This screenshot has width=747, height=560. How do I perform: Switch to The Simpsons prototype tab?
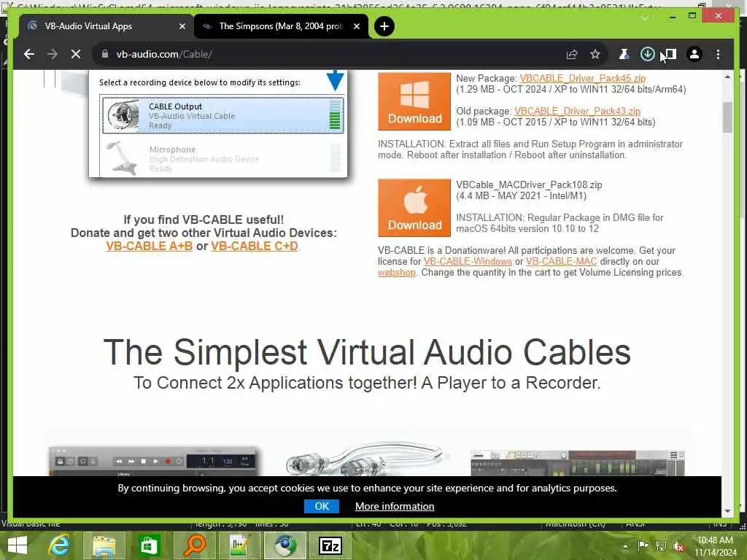[x=281, y=26]
